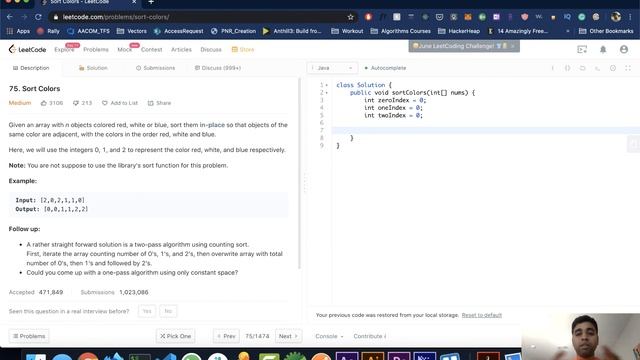Show more bookmarks with overflow chevron

[567, 31]
